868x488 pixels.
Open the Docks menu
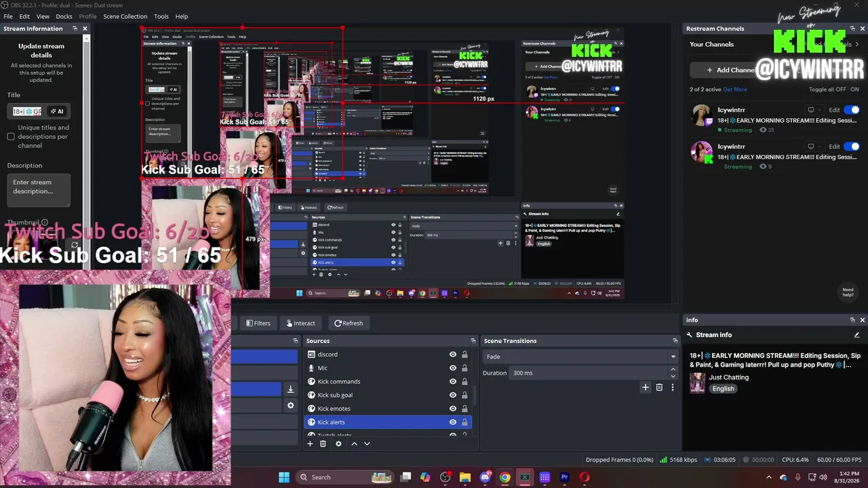(x=64, y=16)
